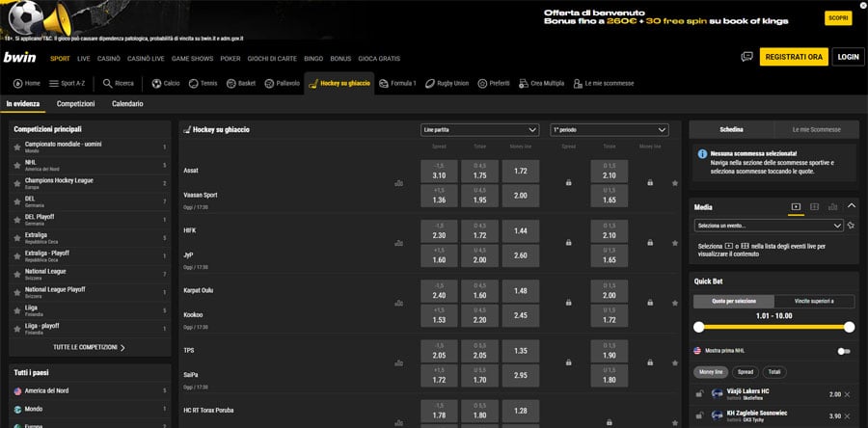Viewport: 868px width, 428px height.
Task: Select the Formula 1 sport icon
Action: pyautogui.click(x=384, y=84)
